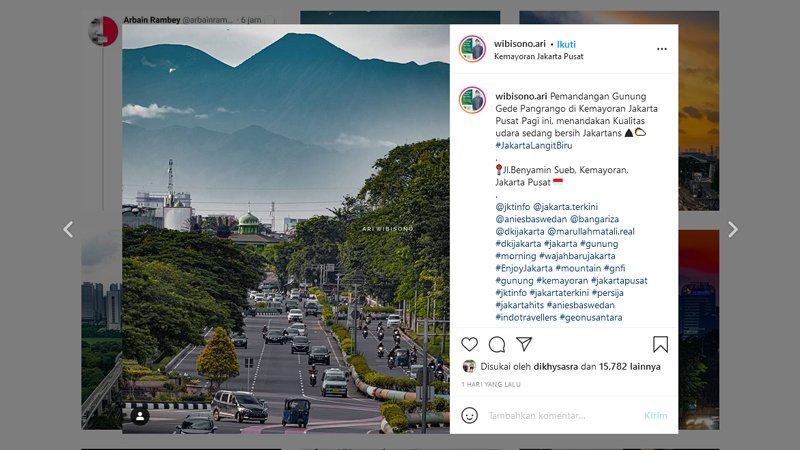
Task: Click the Gunung Gede photo
Action: tap(286, 229)
